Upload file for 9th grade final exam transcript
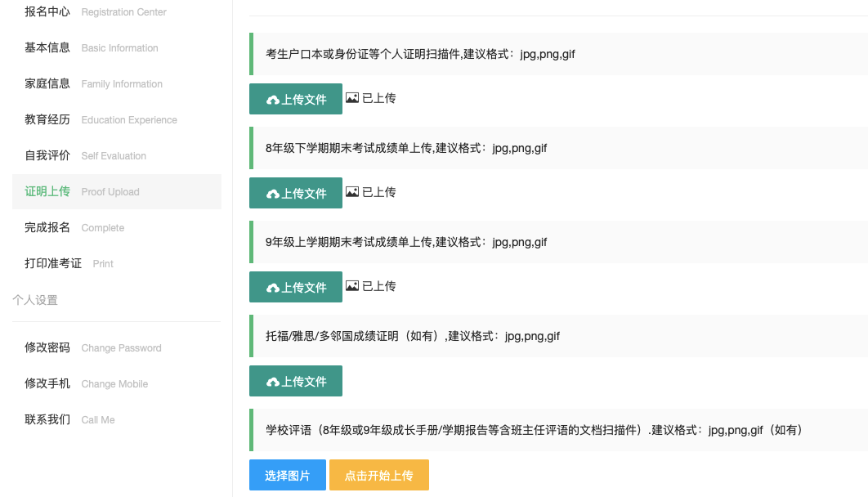This screenshot has width=868, height=497. 296,288
